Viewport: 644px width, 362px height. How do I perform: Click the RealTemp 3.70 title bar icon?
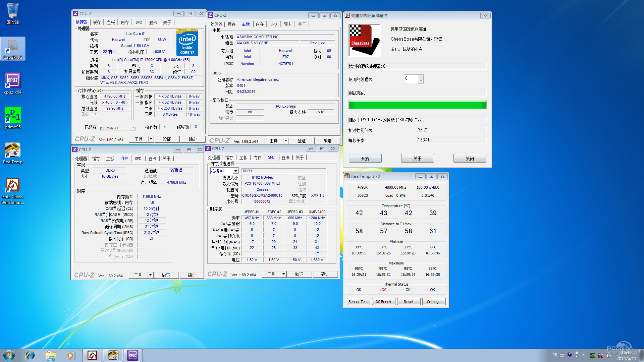coord(347,176)
